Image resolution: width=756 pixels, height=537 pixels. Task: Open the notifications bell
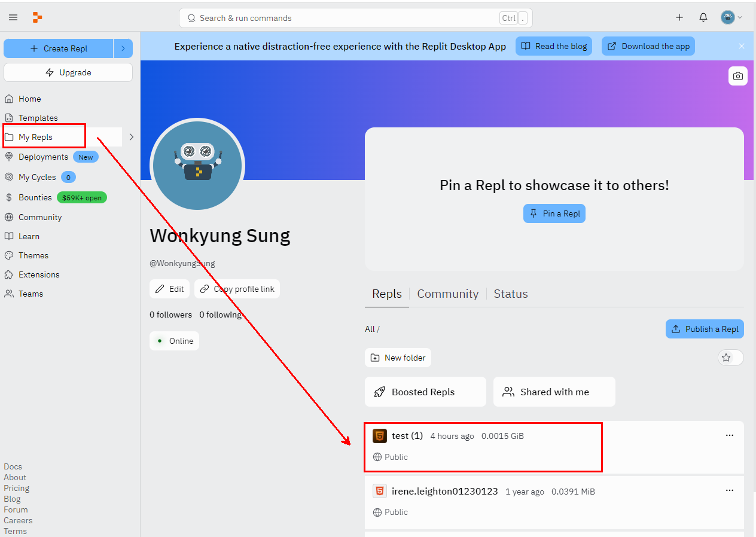click(703, 17)
